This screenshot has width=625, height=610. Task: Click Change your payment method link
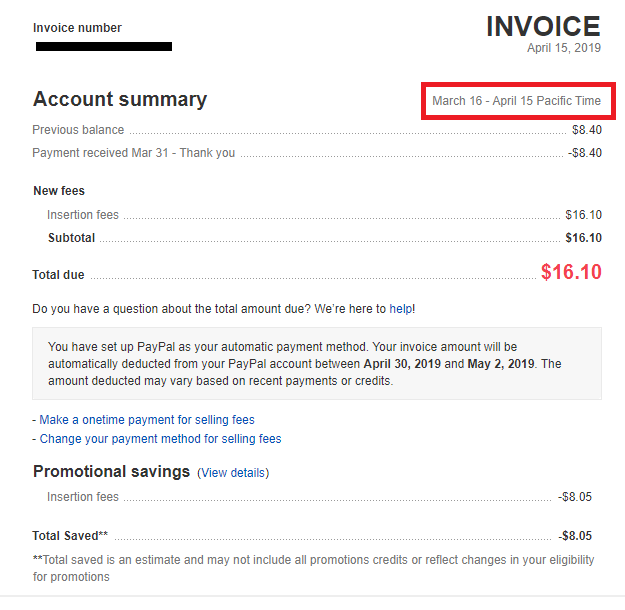160,438
